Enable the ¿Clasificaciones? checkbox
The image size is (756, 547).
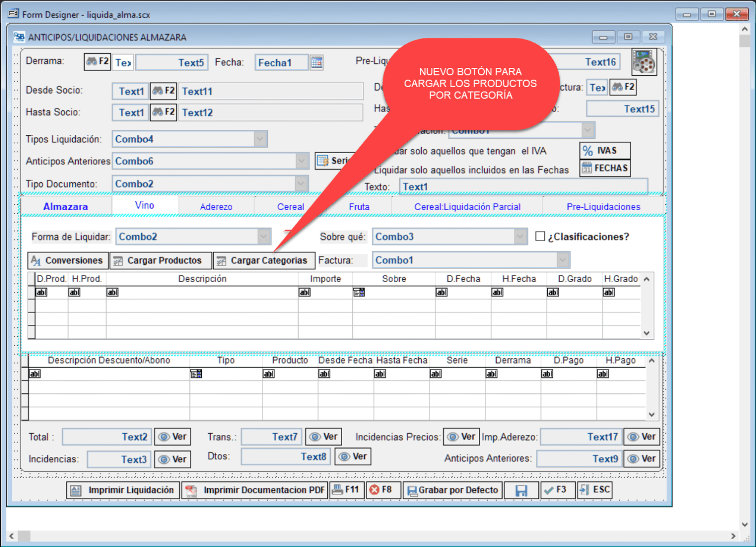(540, 236)
